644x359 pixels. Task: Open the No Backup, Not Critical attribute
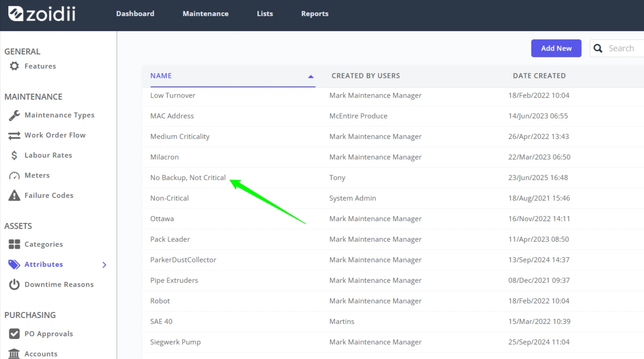(x=188, y=178)
